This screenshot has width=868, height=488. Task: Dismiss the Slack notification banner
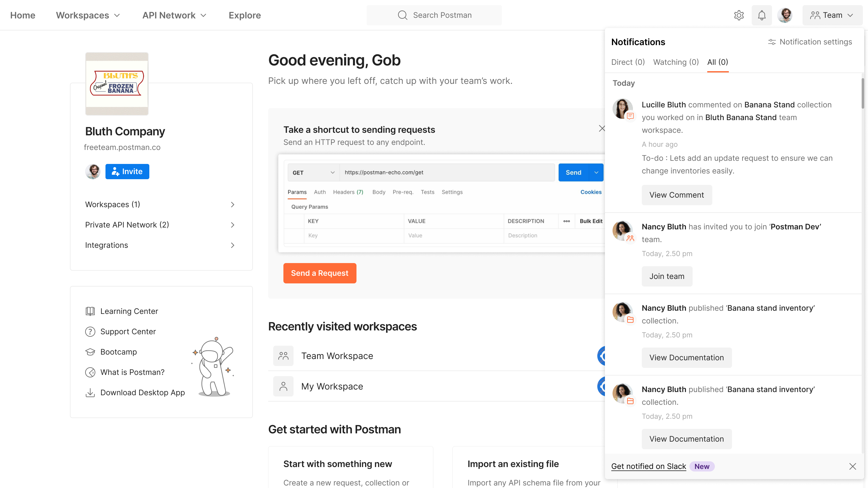852,466
